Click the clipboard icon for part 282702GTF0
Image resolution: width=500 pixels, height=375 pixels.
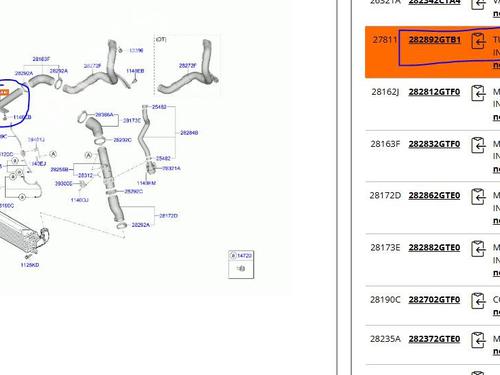click(x=478, y=301)
